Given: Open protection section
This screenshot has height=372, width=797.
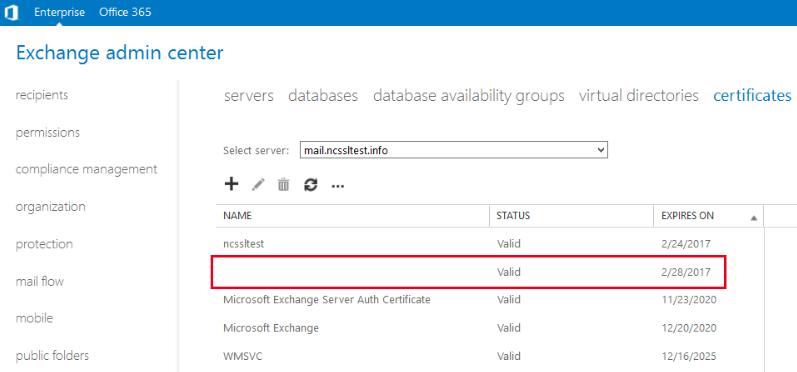Looking at the screenshot, I should pyautogui.click(x=44, y=244).
